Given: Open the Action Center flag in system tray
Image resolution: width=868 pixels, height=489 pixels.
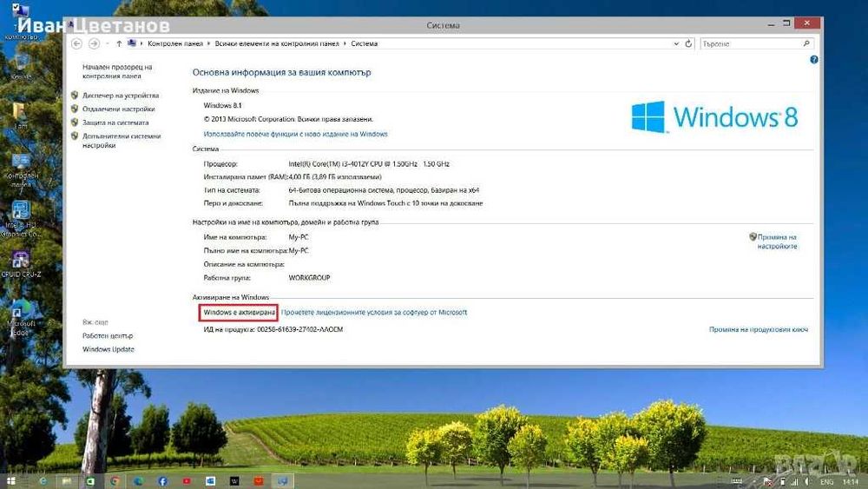Looking at the screenshot, I should point(767,482).
